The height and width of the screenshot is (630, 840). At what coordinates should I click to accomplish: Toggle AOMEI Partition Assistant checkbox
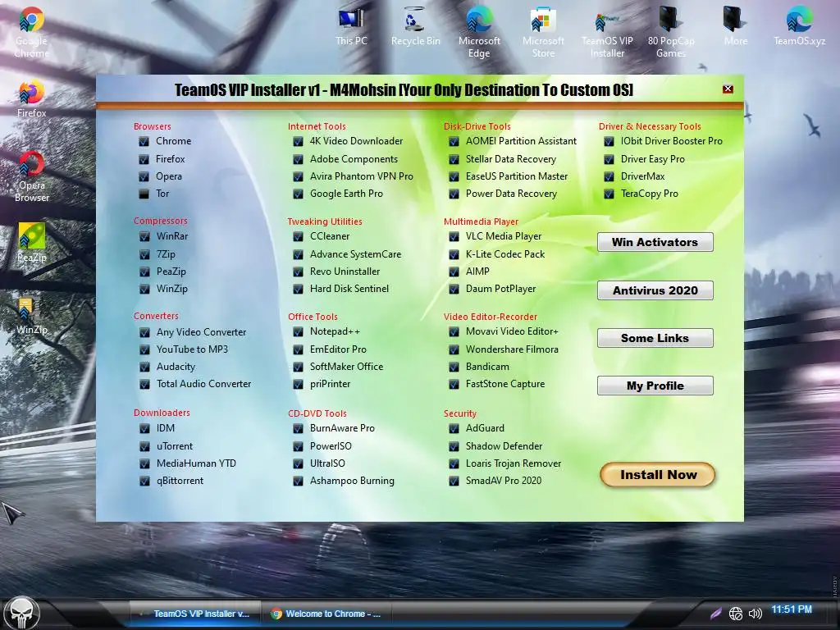click(x=454, y=141)
